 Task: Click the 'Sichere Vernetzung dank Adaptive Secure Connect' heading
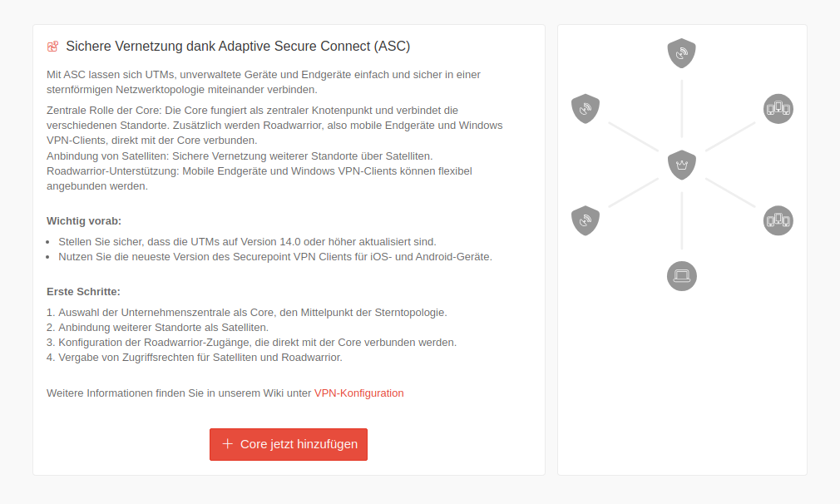click(x=238, y=47)
